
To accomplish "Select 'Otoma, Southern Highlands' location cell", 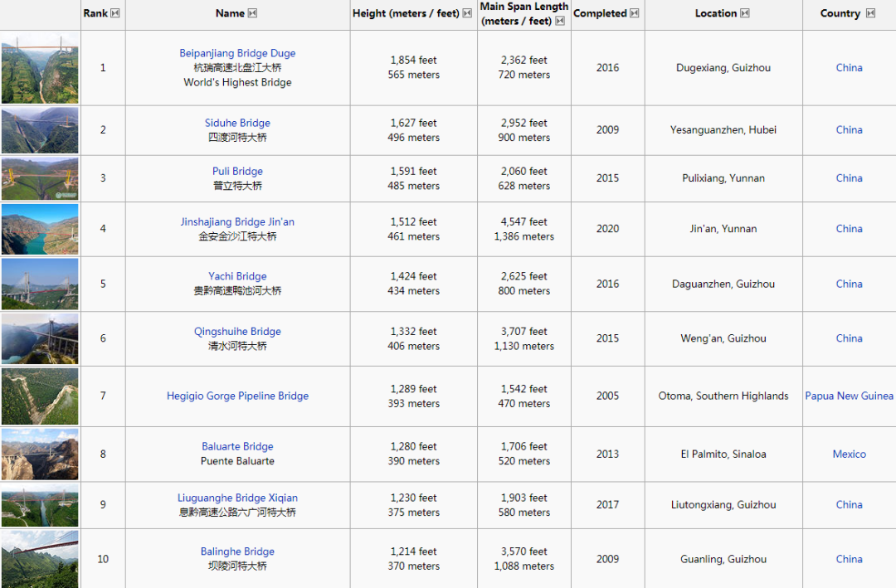I will click(x=723, y=396).
